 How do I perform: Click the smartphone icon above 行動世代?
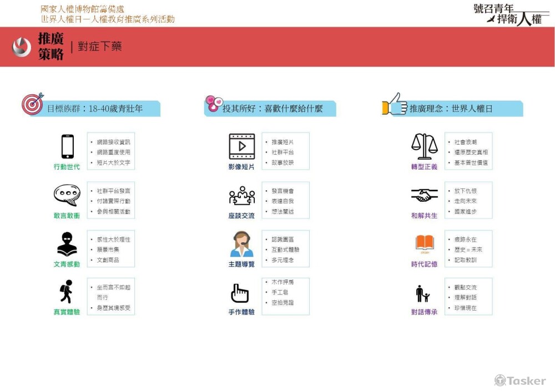coord(67,147)
